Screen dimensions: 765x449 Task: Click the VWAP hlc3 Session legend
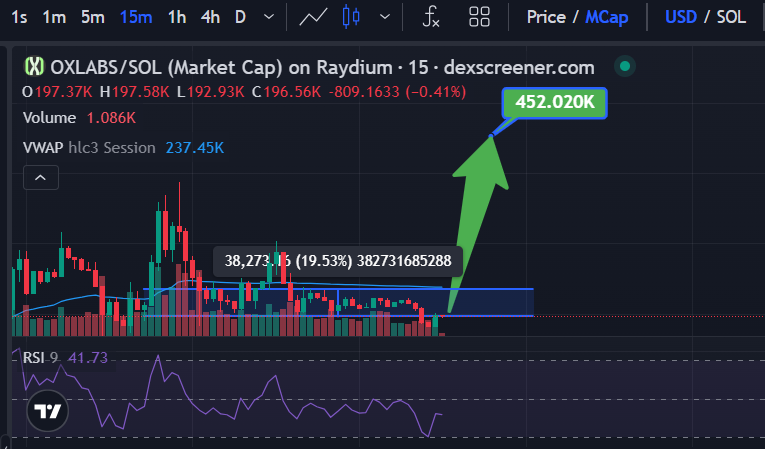click(89, 147)
